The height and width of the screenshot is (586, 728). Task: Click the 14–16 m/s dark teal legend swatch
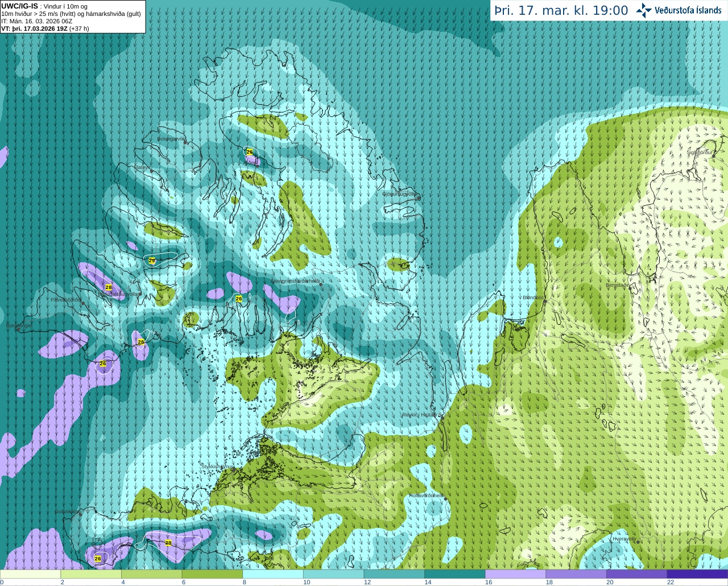click(455, 573)
